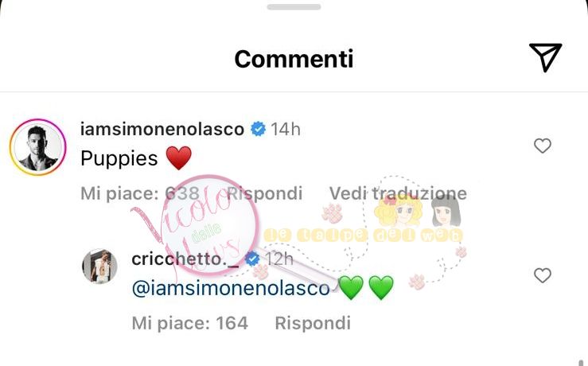Click the Commenti header title
Viewport: 588px width, 366px height.
(294, 59)
